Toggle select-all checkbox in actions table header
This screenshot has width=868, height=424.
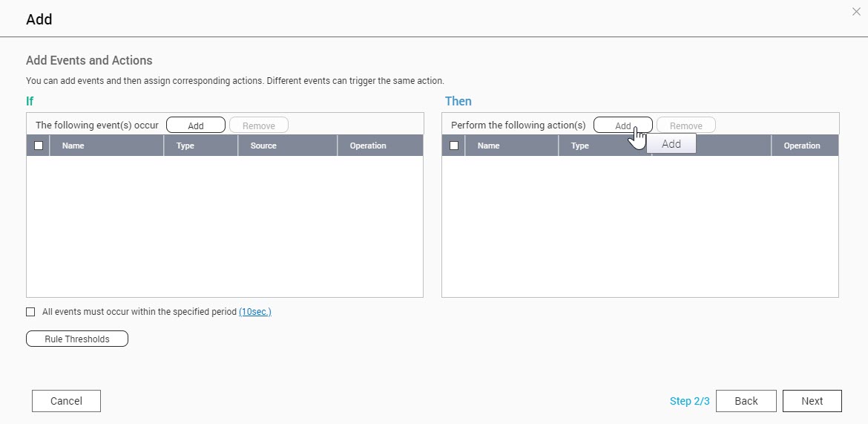pos(454,146)
